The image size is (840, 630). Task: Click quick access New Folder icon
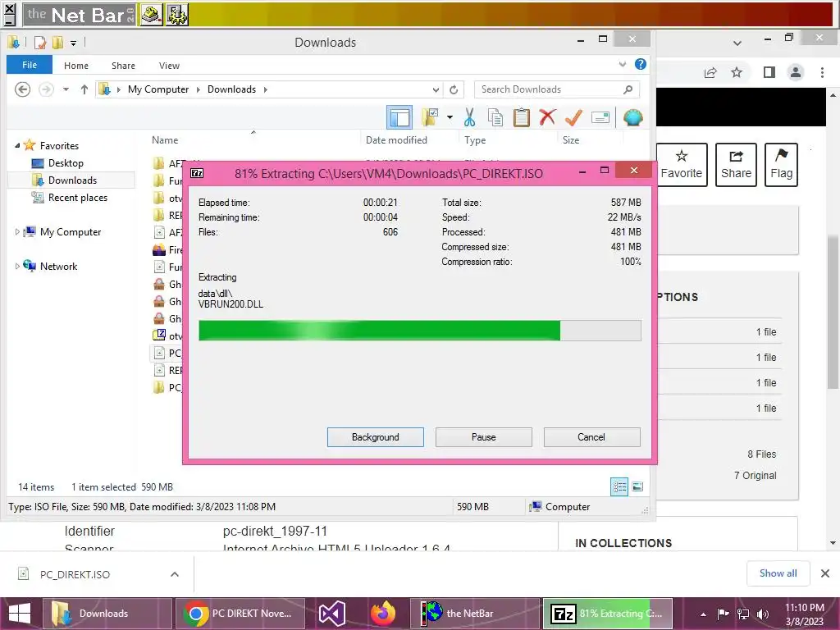58,43
